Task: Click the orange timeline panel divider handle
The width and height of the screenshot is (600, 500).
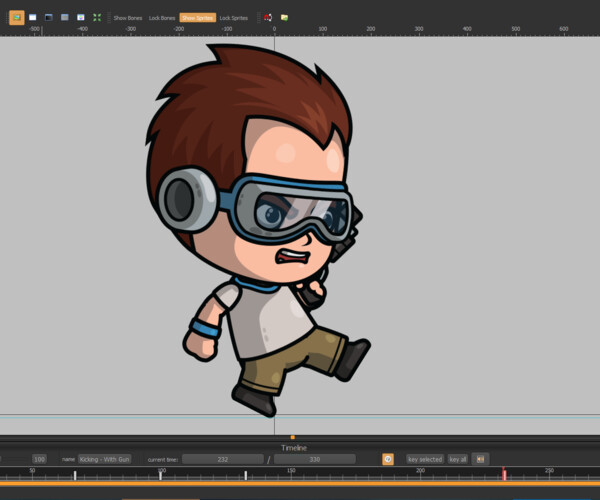Action: point(292,437)
